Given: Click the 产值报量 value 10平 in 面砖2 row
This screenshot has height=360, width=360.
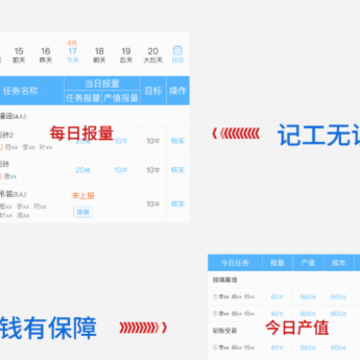Looking at the screenshot, I should (x=121, y=141).
